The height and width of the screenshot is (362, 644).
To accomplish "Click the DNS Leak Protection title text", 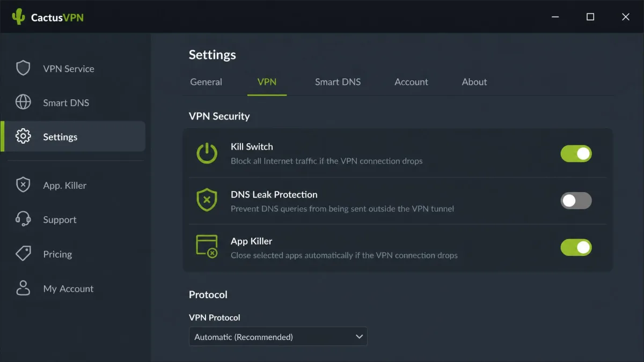I will (x=274, y=194).
